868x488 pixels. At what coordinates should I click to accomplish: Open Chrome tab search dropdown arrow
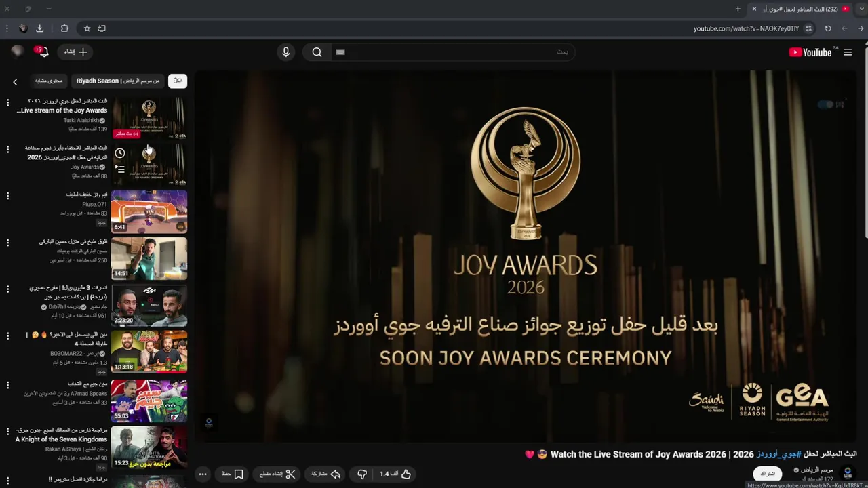pos(861,9)
